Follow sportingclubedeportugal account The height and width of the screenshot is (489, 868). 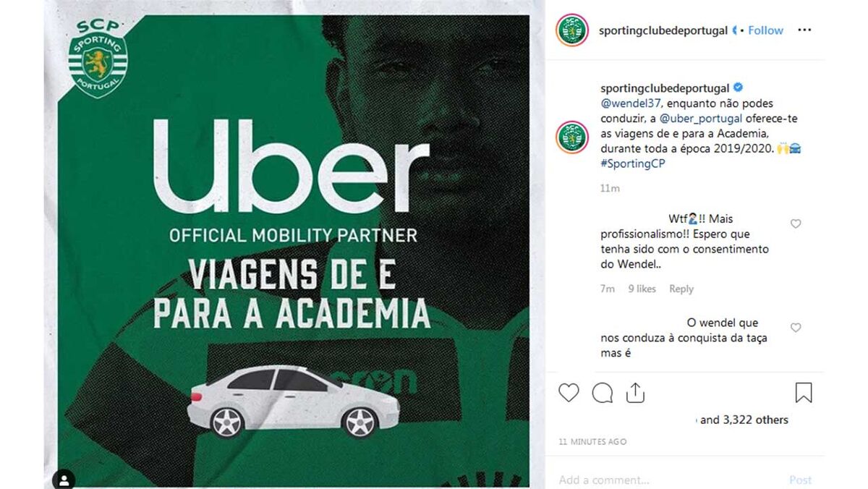tap(766, 30)
